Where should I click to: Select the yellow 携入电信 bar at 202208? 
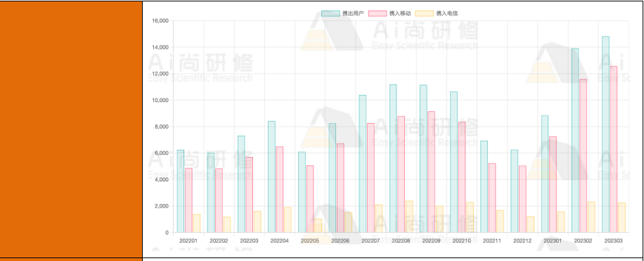[x=409, y=217]
